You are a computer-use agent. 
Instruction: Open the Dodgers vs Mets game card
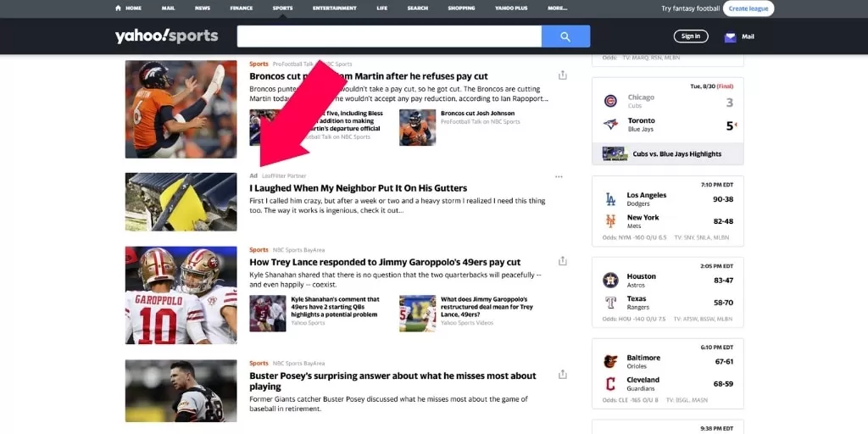(x=668, y=211)
